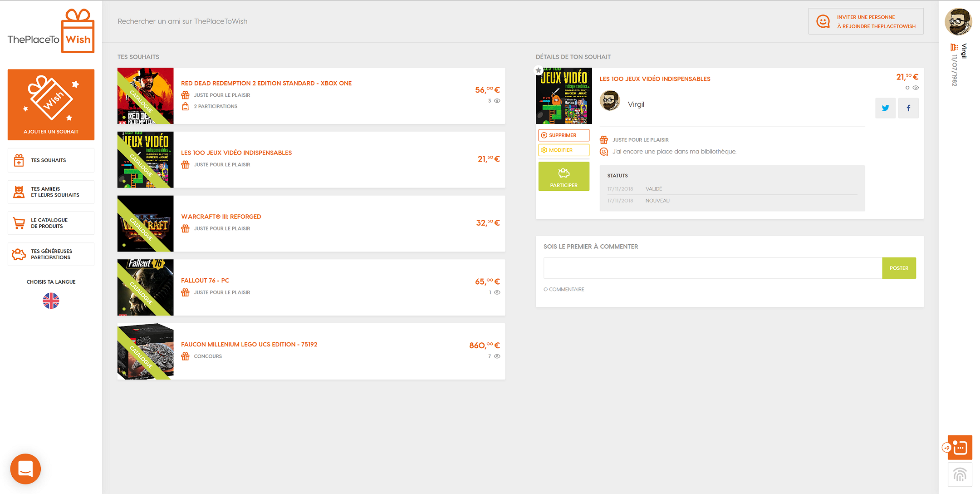The height and width of the screenshot is (494, 980).
Task: Click the Nouveau status entry
Action: pos(657,201)
